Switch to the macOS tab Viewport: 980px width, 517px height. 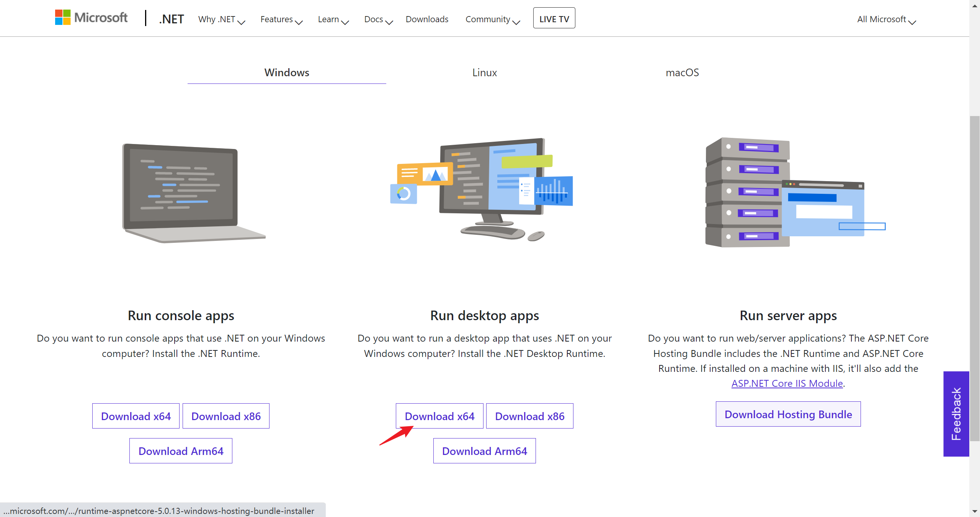pos(682,73)
